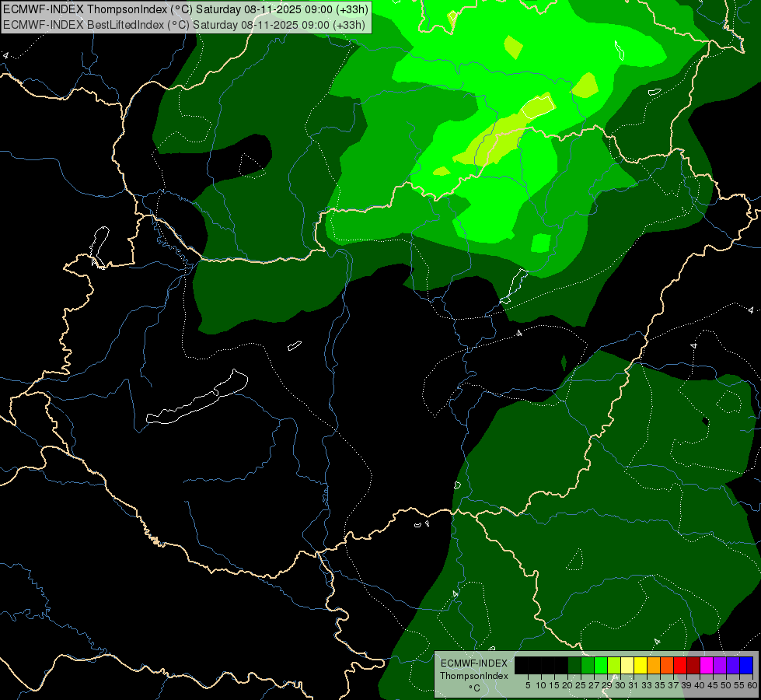Screen dimensions: 761x700
Task: Click the '25' legend scale value
Action: tap(581, 685)
